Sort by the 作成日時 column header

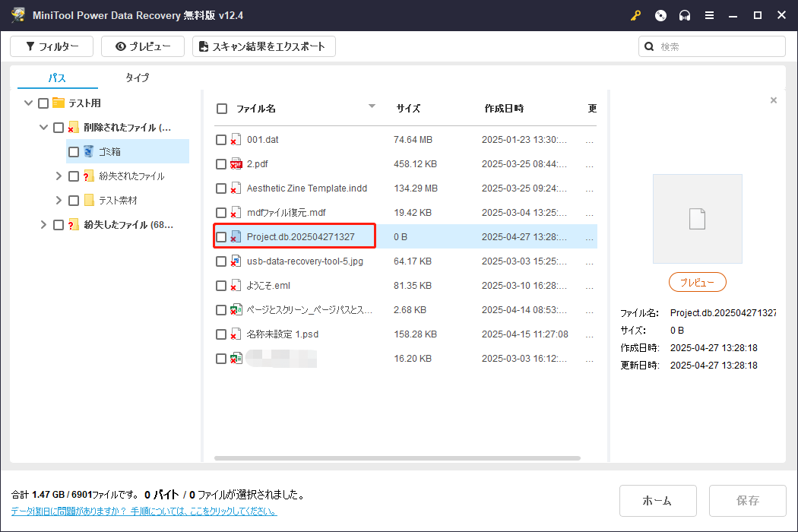pyautogui.click(x=504, y=108)
